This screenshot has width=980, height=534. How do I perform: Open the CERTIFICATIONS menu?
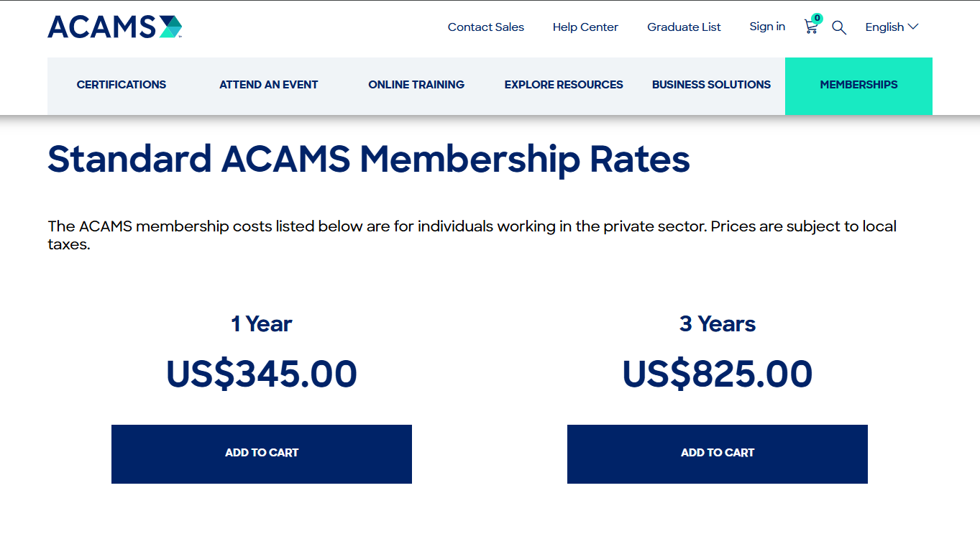click(121, 84)
